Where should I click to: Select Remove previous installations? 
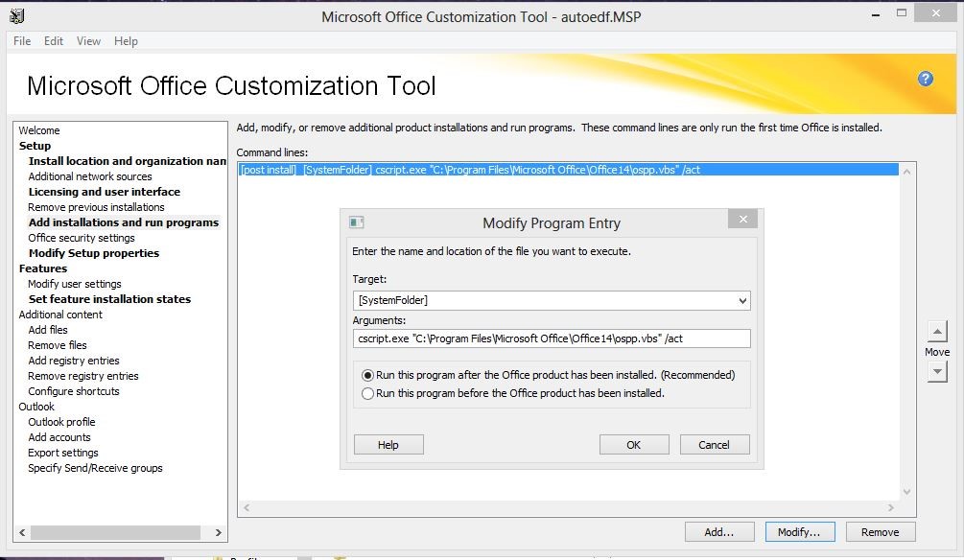[x=96, y=207]
